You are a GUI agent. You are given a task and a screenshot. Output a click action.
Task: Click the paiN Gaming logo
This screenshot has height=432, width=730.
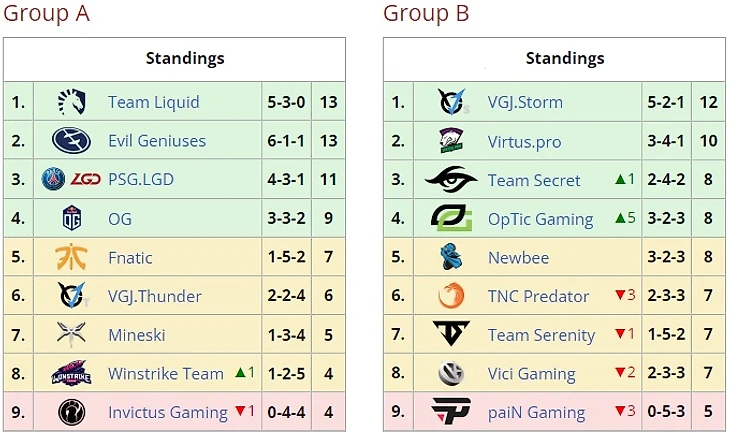click(451, 411)
